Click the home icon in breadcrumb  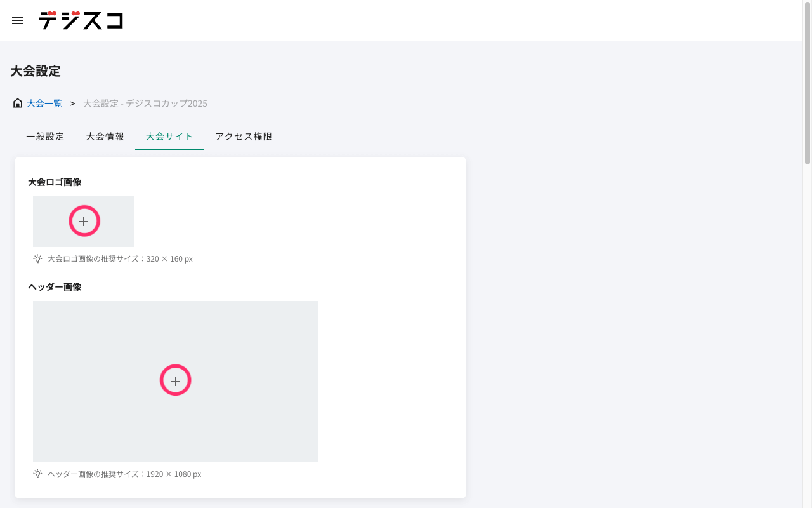18,103
